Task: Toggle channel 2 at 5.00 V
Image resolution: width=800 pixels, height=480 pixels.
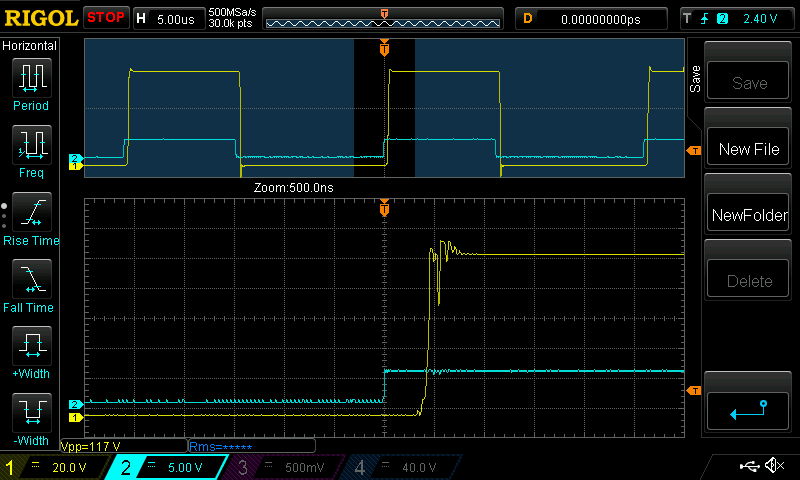Action: point(170,467)
